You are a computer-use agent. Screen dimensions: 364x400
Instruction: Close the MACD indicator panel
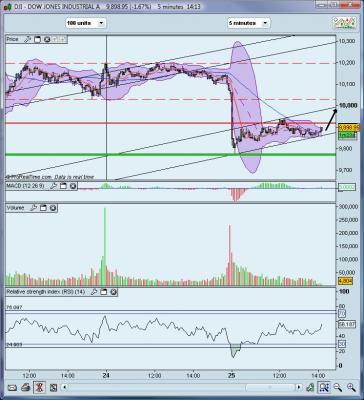click(73, 186)
